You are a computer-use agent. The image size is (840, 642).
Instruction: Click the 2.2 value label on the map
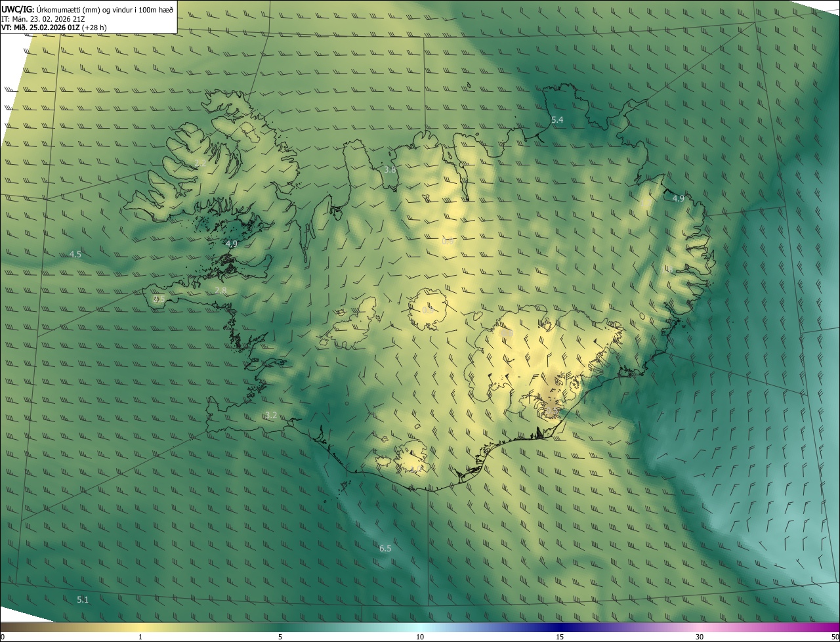(200, 163)
